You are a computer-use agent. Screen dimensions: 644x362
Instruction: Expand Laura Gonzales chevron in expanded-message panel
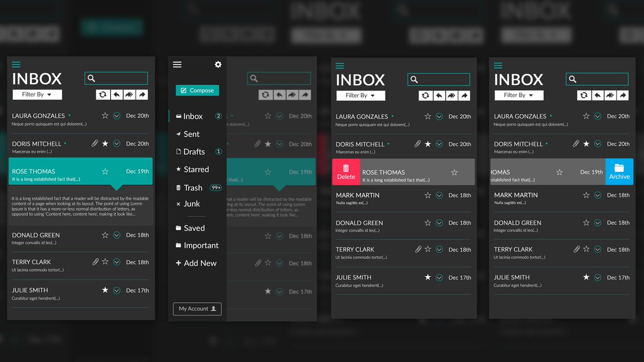tap(116, 116)
